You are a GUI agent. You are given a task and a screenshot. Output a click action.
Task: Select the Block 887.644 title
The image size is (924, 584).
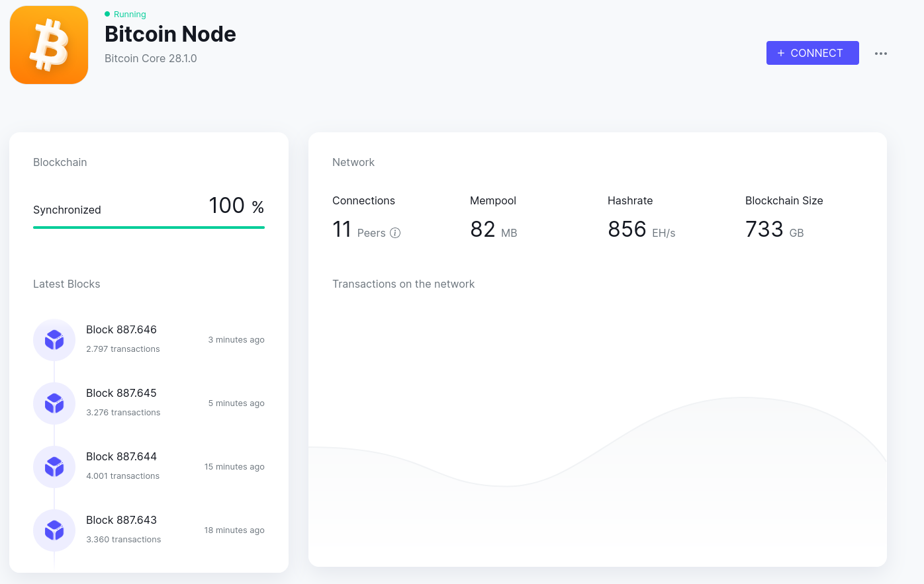pyautogui.click(x=121, y=456)
